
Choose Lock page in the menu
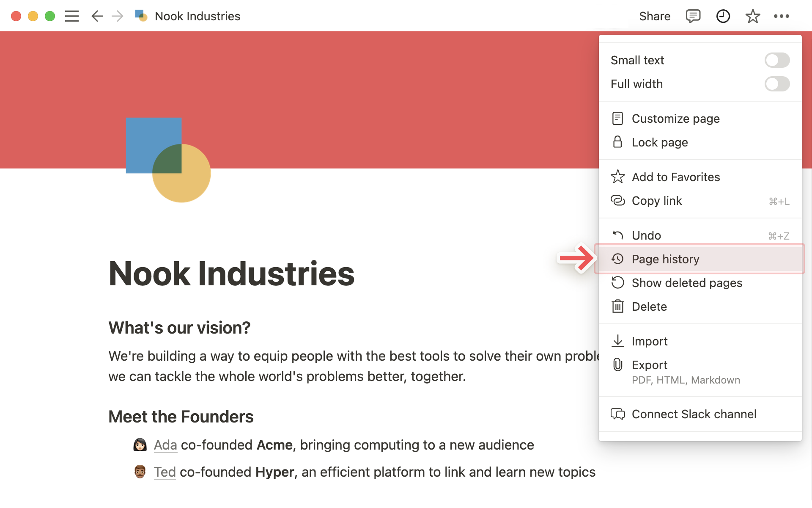tap(700, 142)
